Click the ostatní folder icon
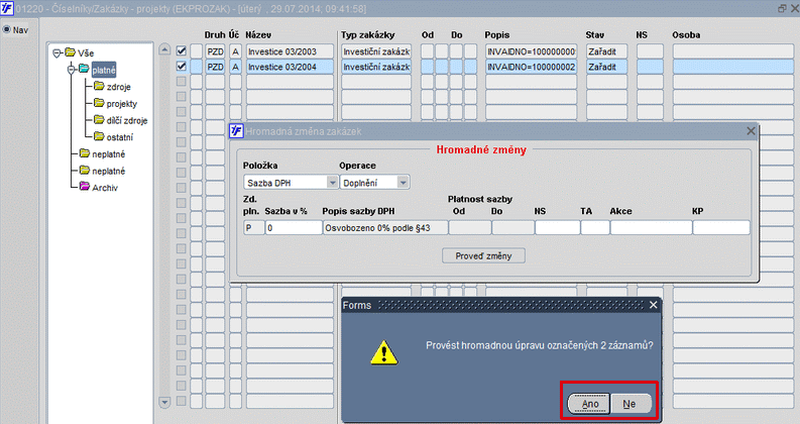The width and height of the screenshot is (800, 424). pyautogui.click(x=99, y=137)
